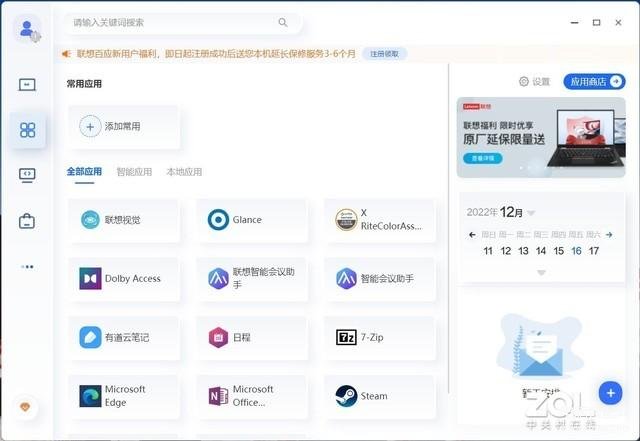
Task: Open the Glance application
Action: pos(252,220)
